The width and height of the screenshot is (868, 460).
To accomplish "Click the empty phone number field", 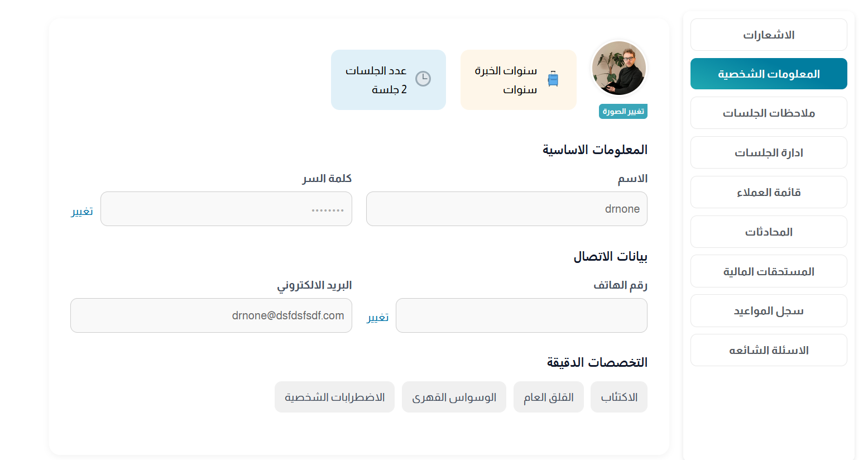I will coord(521,315).
